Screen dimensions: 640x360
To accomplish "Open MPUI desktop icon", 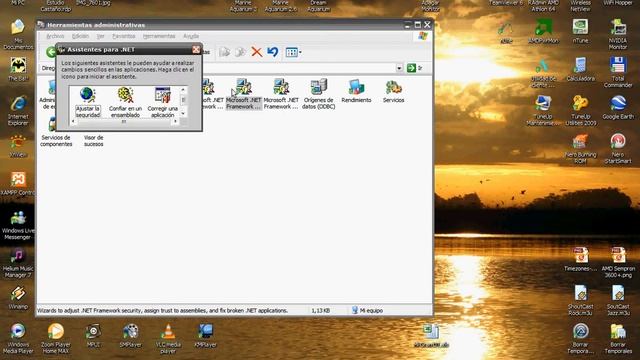I will click(x=93, y=336).
